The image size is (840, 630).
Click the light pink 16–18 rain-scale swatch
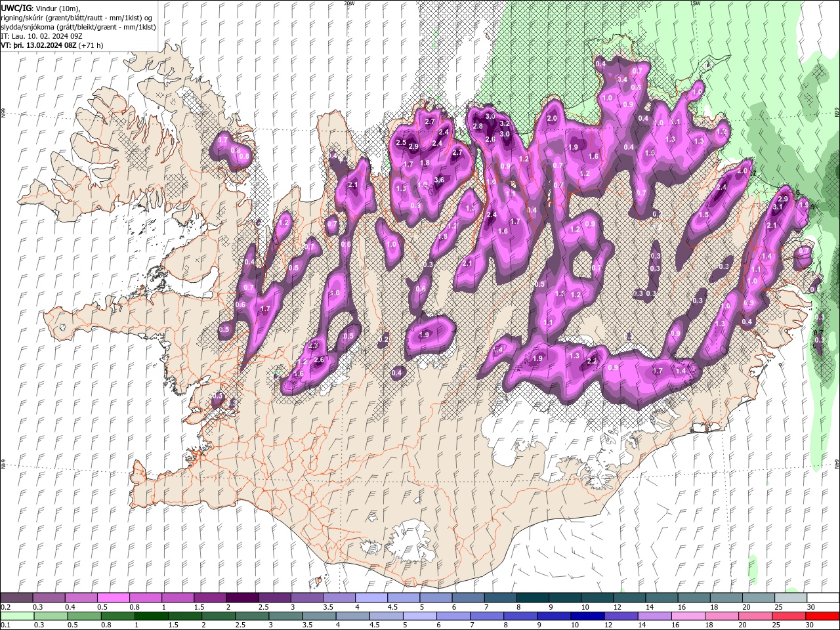coord(687,616)
